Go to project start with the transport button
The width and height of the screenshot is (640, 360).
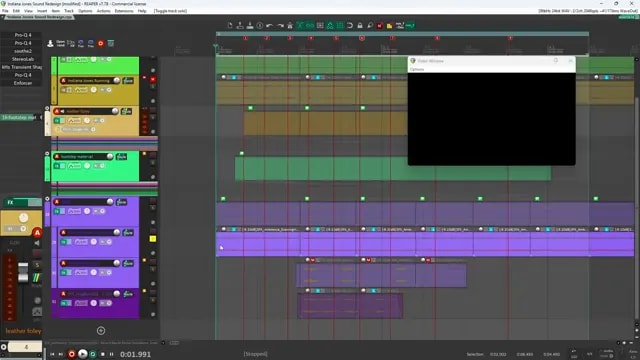[52, 354]
